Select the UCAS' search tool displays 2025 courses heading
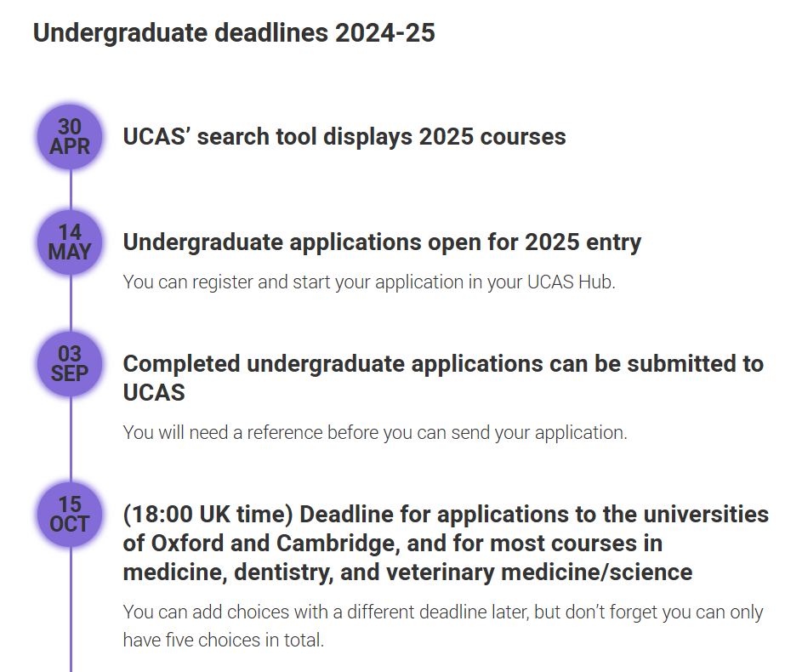802x672 pixels. coord(344,137)
